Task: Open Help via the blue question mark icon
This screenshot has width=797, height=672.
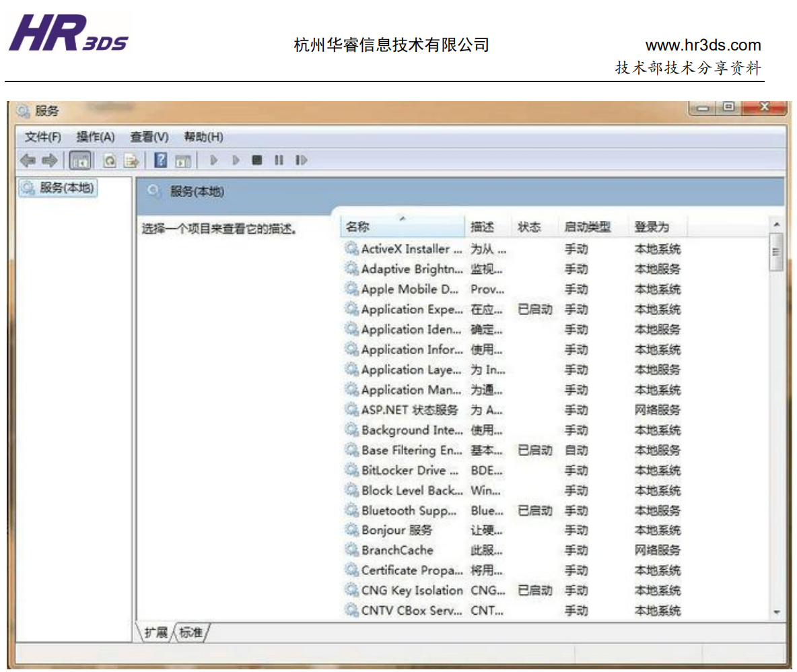Action: pos(160,160)
